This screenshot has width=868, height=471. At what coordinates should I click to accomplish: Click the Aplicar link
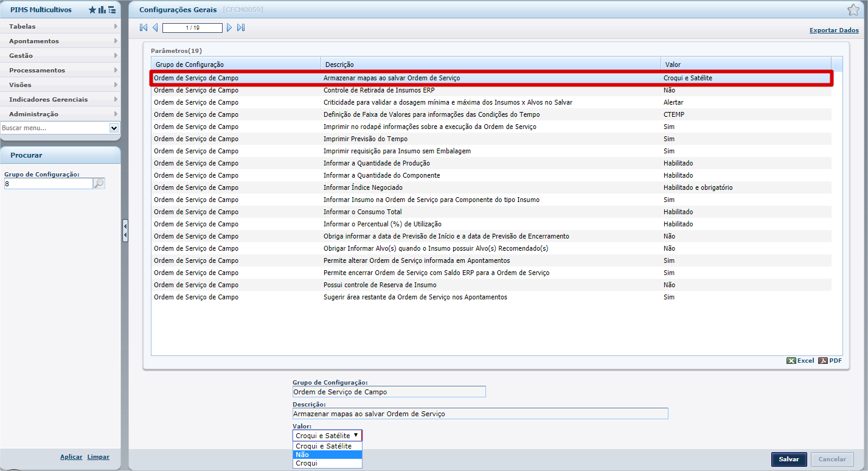tap(71, 456)
